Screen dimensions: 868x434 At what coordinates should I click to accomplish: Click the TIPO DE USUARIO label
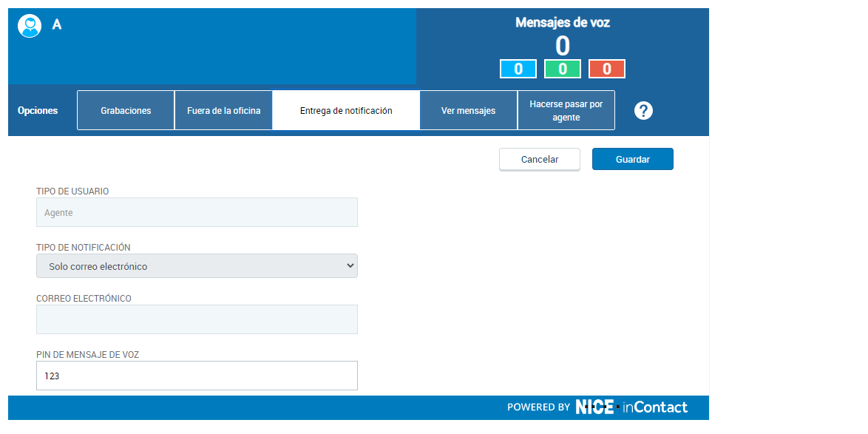72,191
